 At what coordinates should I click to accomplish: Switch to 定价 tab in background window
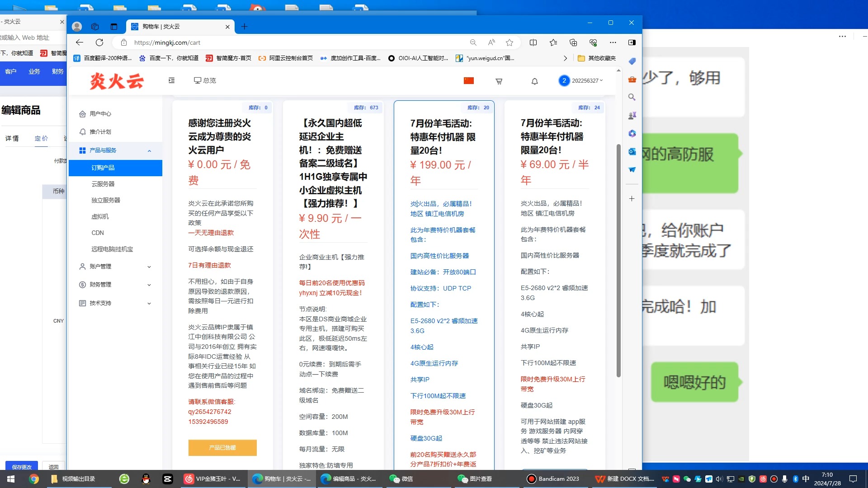point(41,138)
